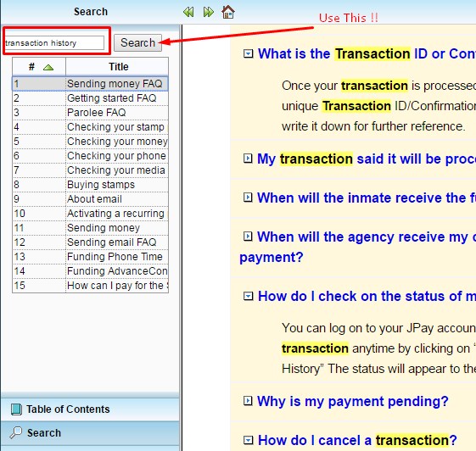Expand 'Why is my payment pending?' question
The width and height of the screenshot is (476, 451).
pos(248,401)
